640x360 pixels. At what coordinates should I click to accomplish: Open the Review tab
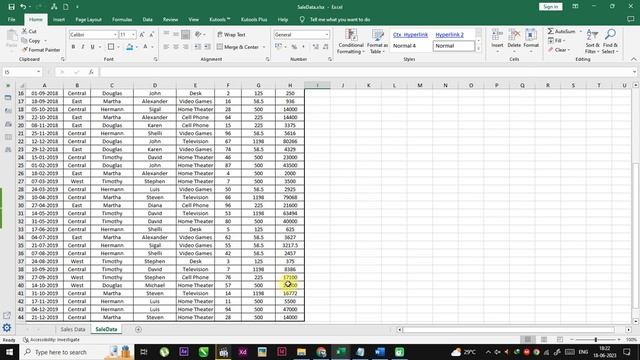[171, 19]
